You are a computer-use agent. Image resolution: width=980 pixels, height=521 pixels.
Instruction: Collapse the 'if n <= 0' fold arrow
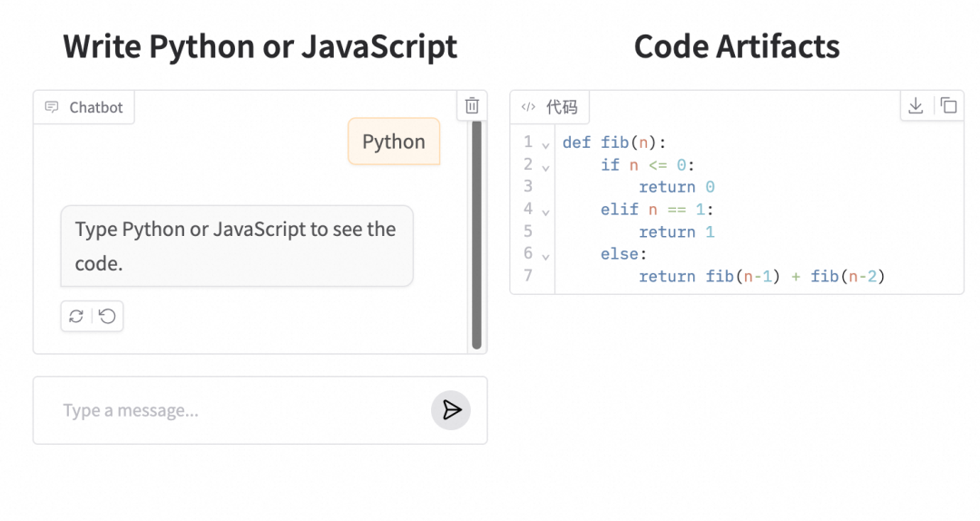point(545,168)
